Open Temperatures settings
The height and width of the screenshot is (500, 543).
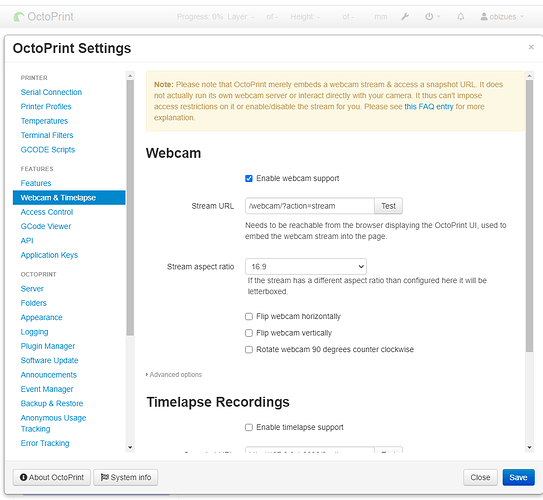(x=44, y=121)
